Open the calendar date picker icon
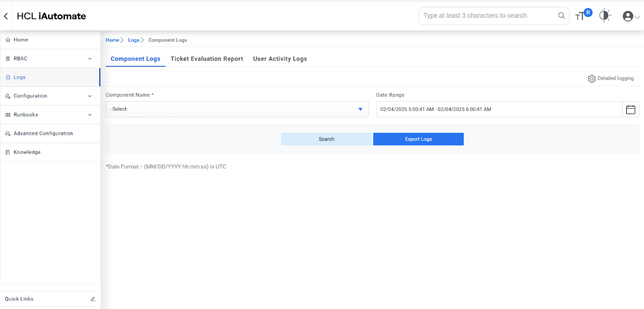The height and width of the screenshot is (309, 644). coord(630,110)
